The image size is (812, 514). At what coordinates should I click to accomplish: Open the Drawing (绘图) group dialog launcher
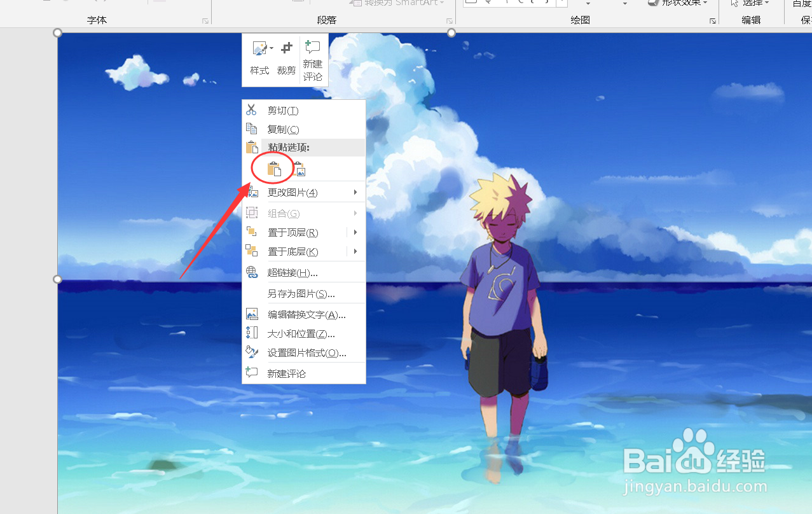713,21
